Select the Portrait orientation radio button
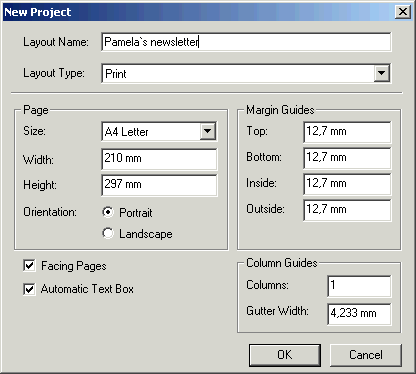This screenshot has height=374, width=416. [x=108, y=212]
